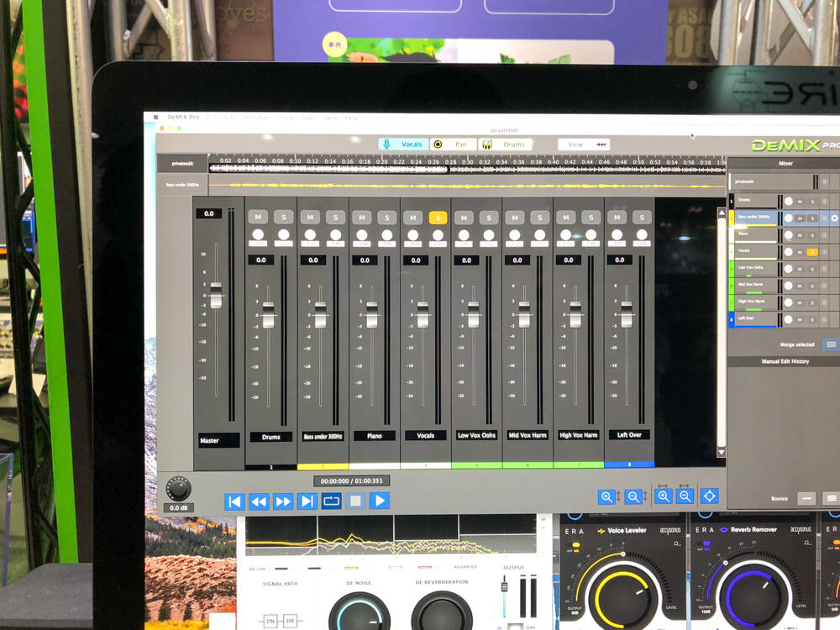840x630 pixels.
Task: Click the horizontal zoom in magnifier
Action: (664, 496)
